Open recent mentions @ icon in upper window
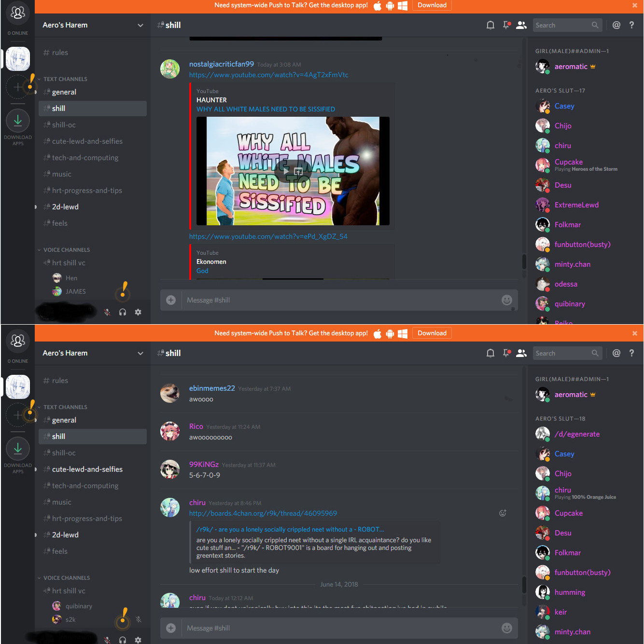644x644 pixels. coord(616,25)
